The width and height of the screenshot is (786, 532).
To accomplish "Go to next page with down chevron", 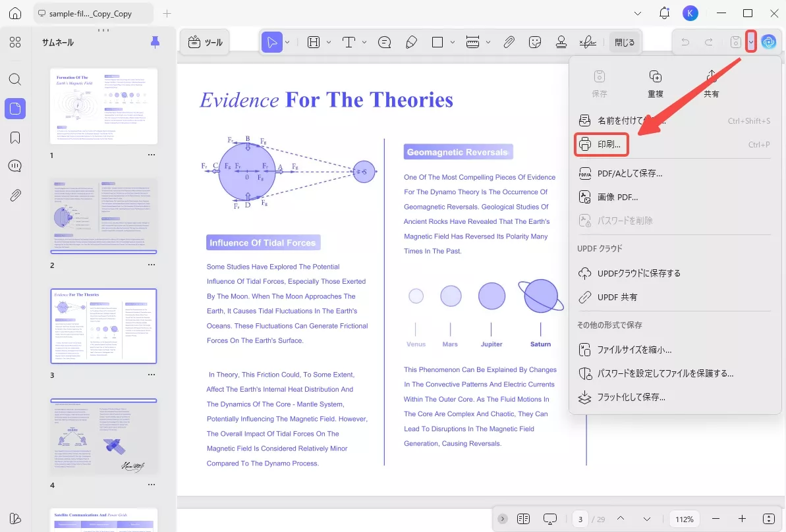I will 646,518.
